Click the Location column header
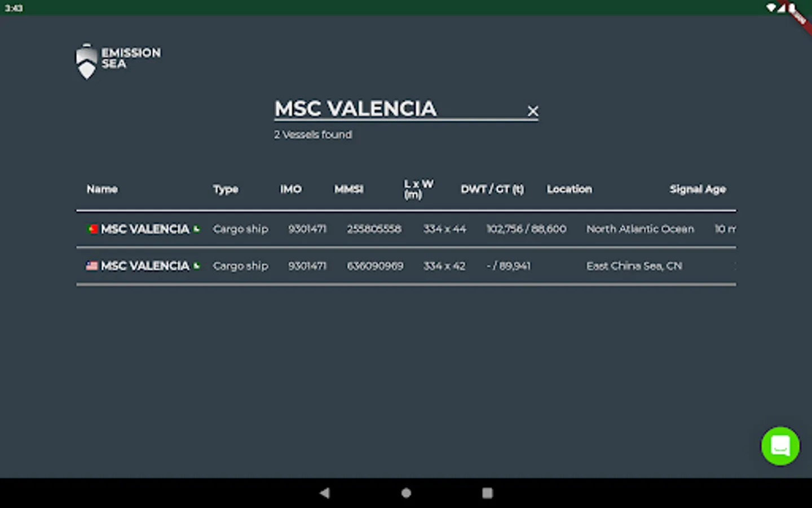The height and width of the screenshot is (508, 812). pos(570,189)
